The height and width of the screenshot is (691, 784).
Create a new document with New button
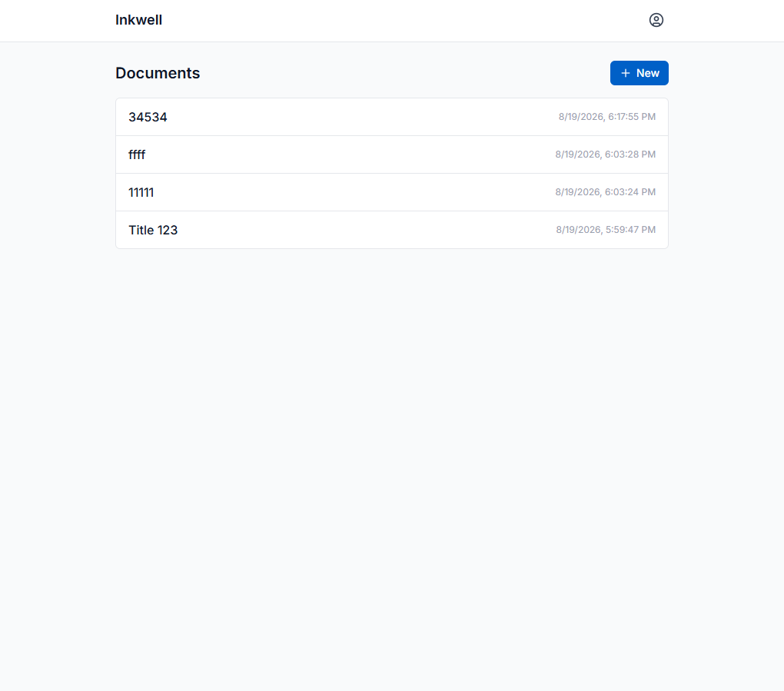click(639, 73)
